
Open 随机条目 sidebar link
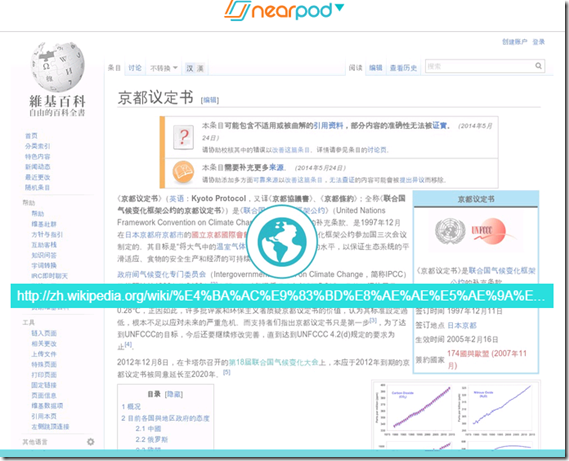pos(37,187)
